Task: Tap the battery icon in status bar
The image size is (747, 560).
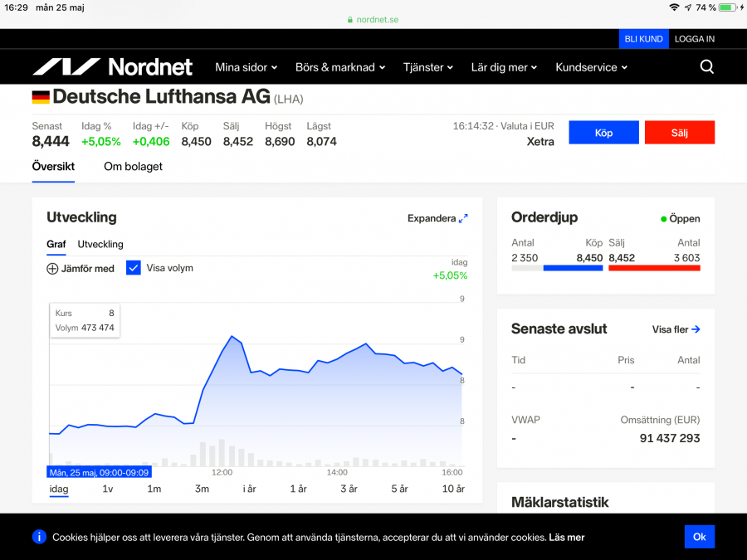Action: tap(728, 7)
